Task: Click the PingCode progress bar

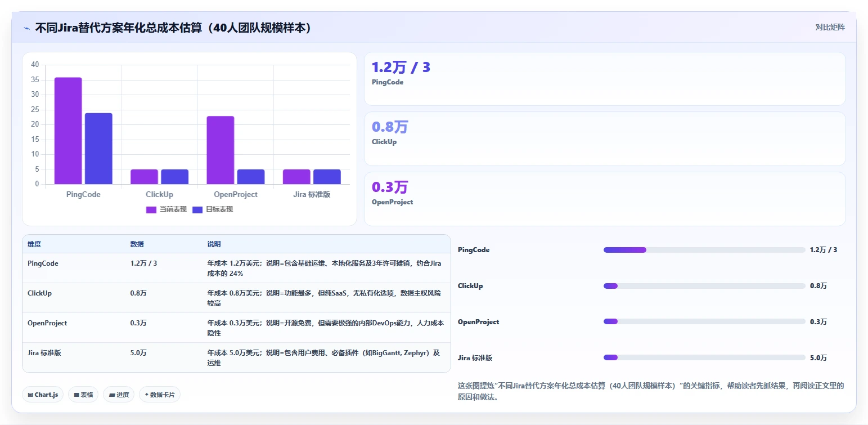Action: 704,250
